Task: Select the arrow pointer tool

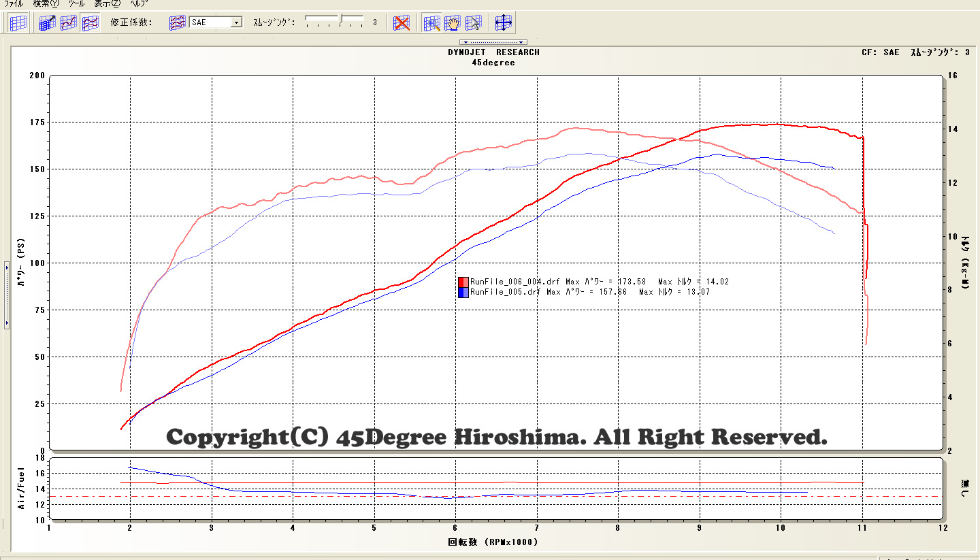Action: click(474, 22)
